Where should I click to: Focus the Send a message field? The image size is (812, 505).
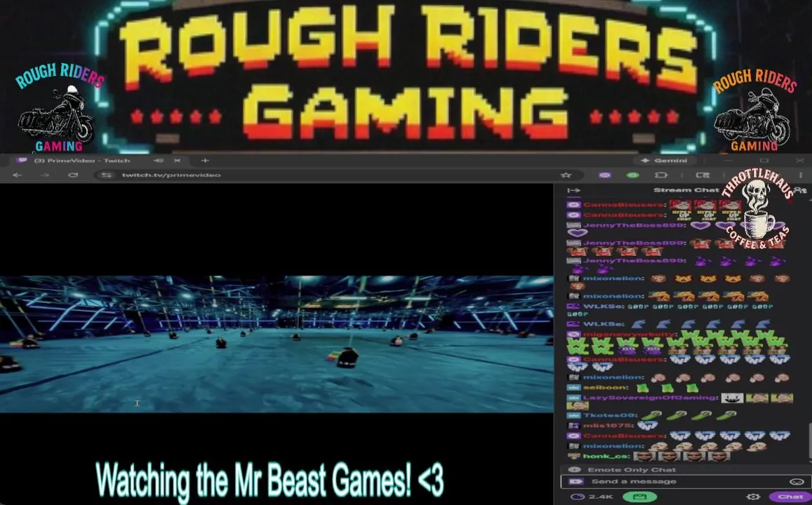pos(684,481)
